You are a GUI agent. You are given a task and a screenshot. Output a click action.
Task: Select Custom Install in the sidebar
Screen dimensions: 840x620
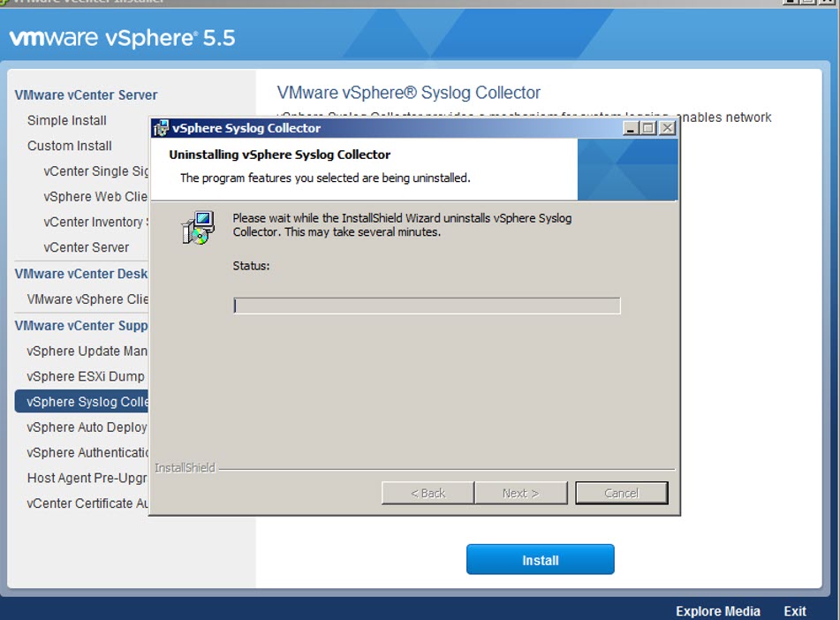(70, 146)
